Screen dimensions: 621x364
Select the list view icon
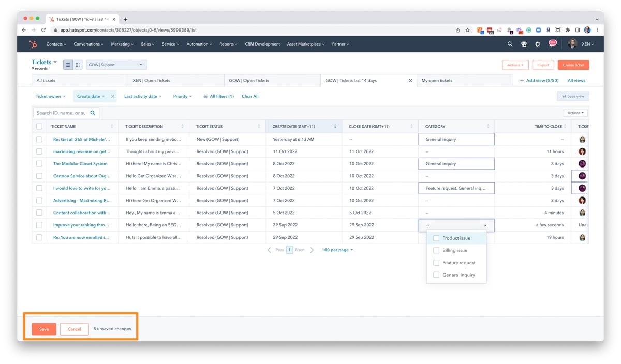tap(68, 65)
